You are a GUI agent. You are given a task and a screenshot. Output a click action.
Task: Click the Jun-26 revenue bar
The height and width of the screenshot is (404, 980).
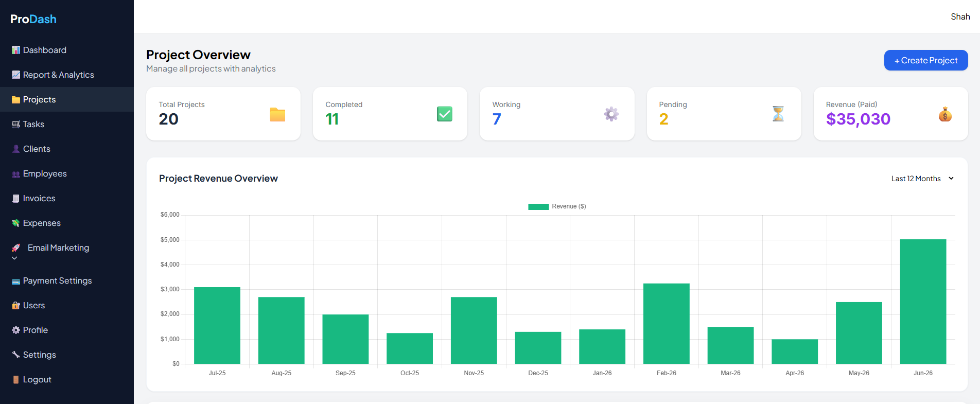[x=923, y=302]
